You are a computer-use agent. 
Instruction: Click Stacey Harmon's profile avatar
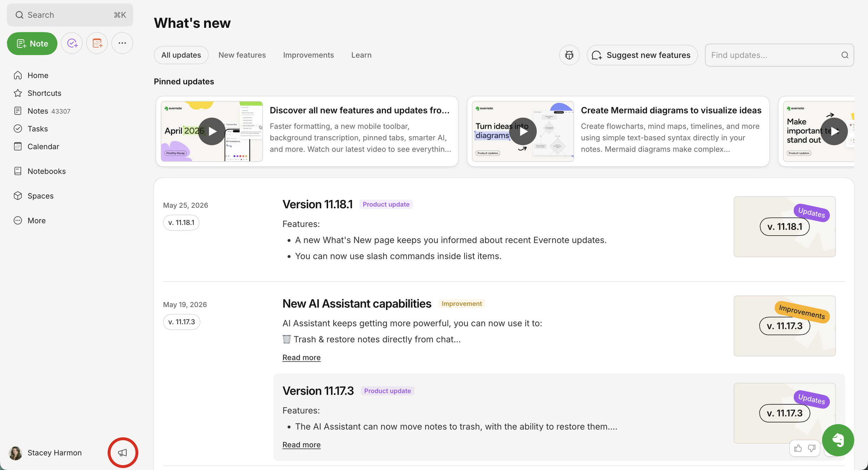[x=15, y=453]
